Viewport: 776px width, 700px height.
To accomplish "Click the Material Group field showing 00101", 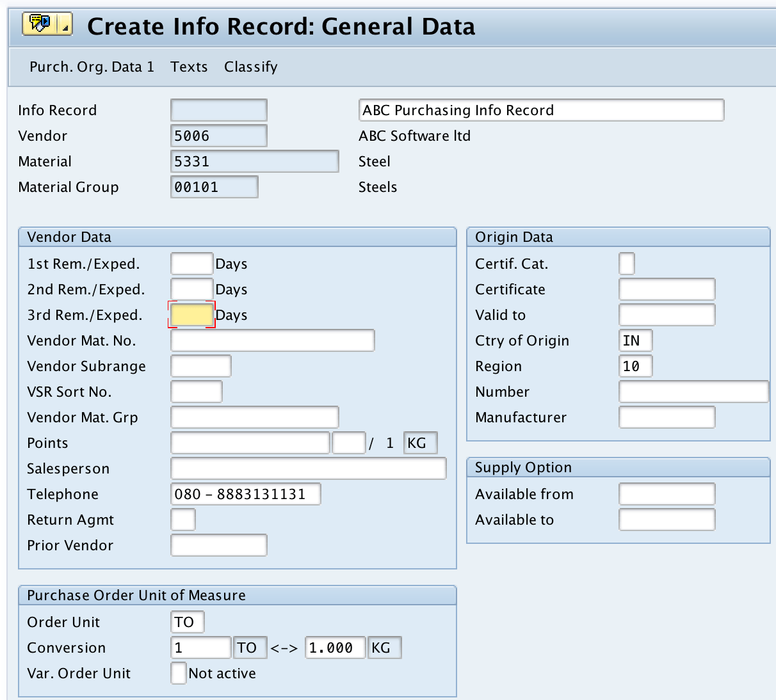I will [x=214, y=187].
